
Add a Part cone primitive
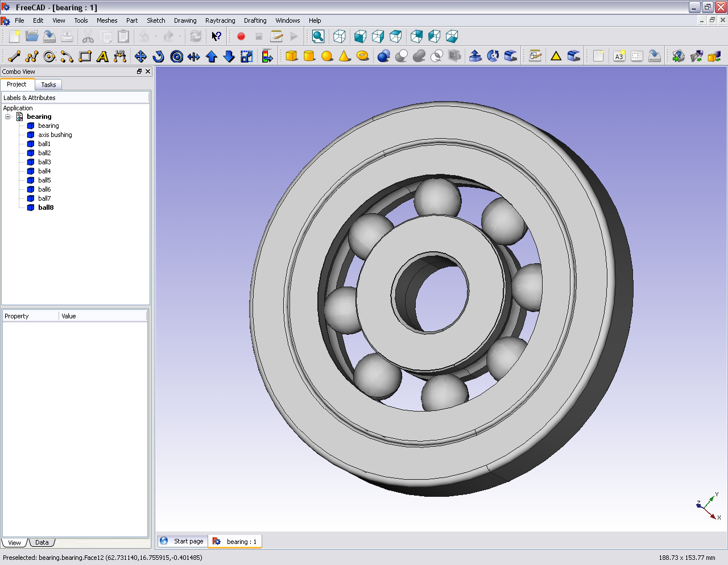(x=345, y=56)
